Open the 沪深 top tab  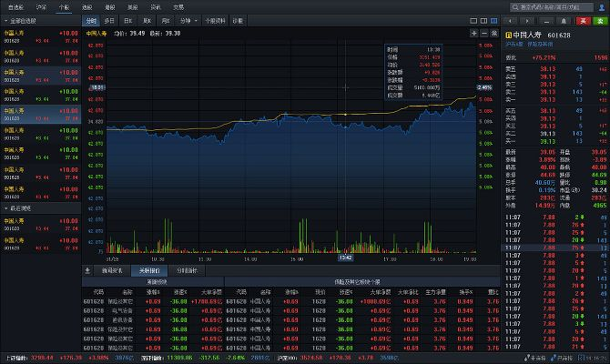point(41,6)
